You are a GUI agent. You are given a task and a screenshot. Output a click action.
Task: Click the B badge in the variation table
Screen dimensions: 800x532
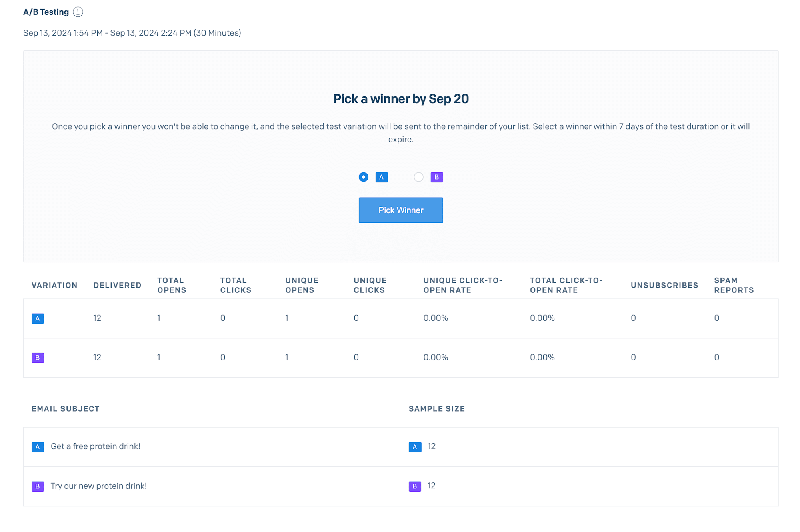[38, 358]
